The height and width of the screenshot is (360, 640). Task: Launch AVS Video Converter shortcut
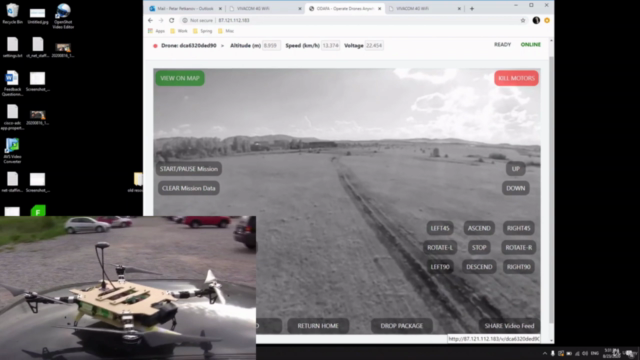click(12, 151)
